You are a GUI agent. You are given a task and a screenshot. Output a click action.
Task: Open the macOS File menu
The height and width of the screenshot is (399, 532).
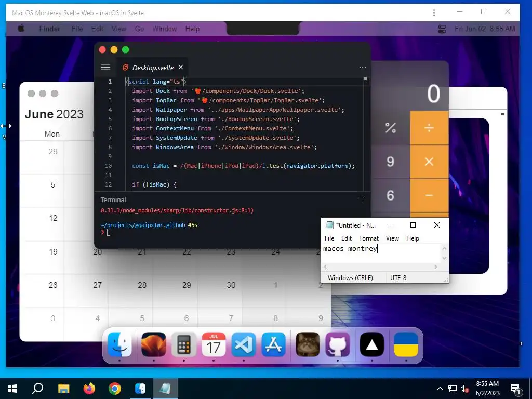click(77, 29)
